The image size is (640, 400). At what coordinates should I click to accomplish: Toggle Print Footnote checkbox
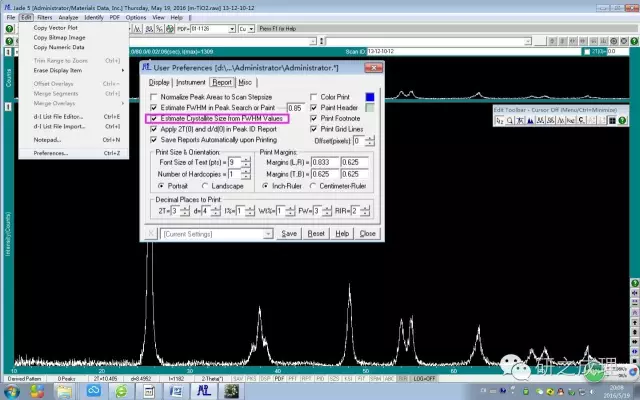[313, 118]
